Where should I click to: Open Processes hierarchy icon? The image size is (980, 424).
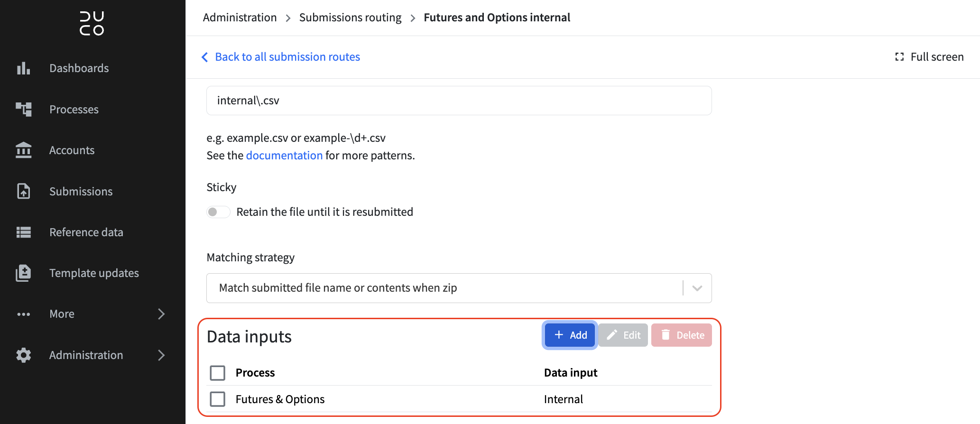tap(23, 109)
